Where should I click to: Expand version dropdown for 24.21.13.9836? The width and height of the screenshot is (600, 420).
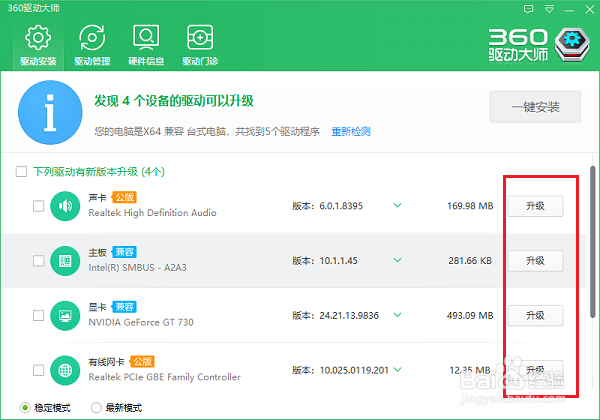(x=398, y=315)
